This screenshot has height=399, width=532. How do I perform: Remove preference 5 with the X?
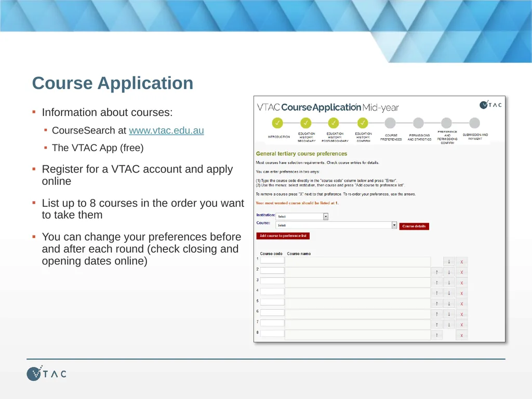click(x=461, y=303)
